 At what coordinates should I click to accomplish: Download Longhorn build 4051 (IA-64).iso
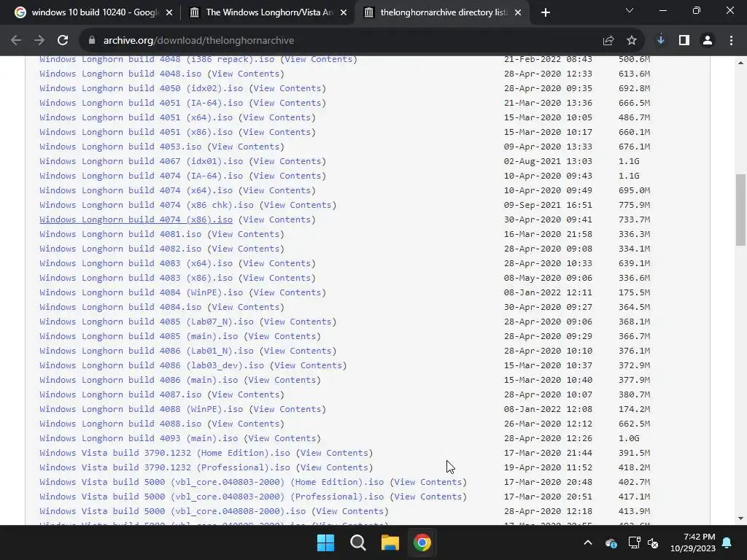141,103
